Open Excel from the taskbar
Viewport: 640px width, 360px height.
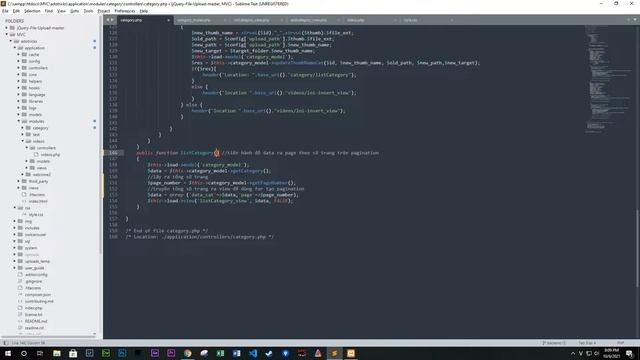(x=220, y=353)
